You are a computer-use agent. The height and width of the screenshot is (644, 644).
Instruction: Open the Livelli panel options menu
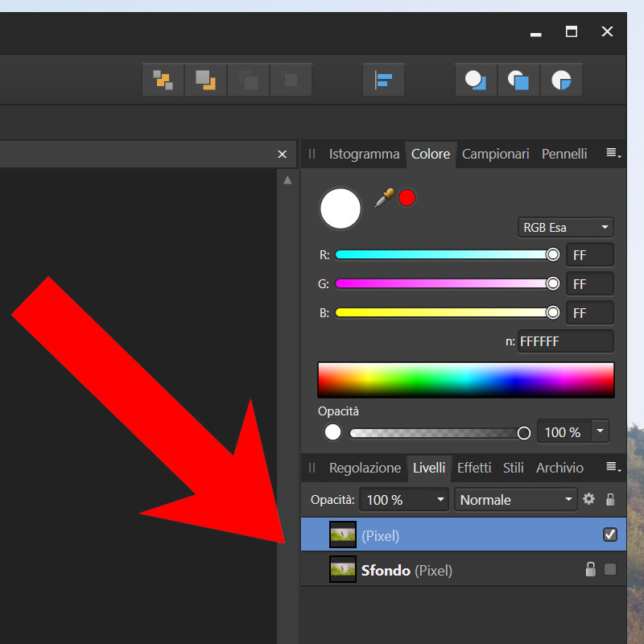click(613, 467)
